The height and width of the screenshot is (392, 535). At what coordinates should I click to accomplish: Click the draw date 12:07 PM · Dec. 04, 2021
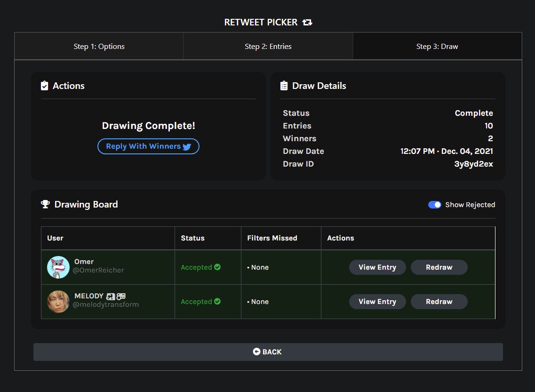pyautogui.click(x=447, y=151)
